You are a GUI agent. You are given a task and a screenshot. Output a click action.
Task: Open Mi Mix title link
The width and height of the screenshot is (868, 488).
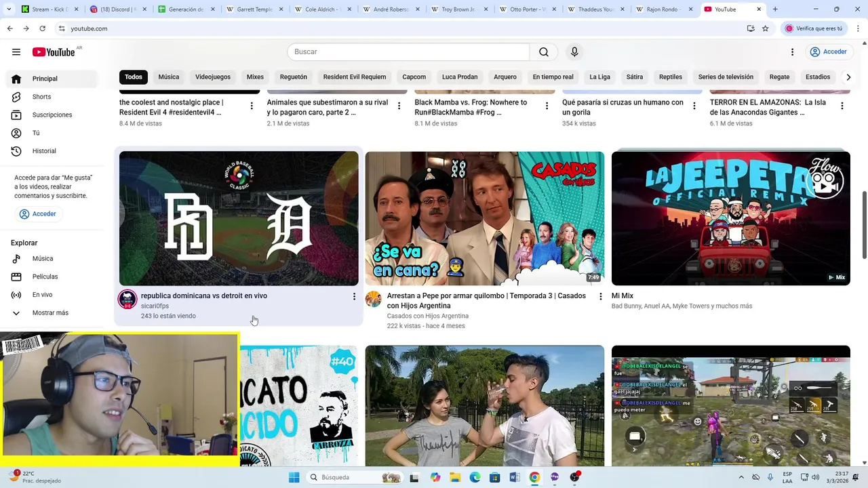click(x=623, y=296)
